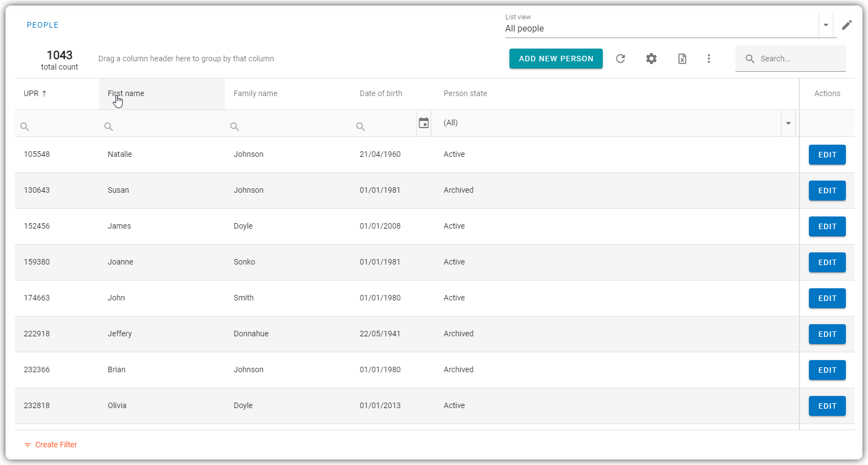Select UPR cell 105548
The width and height of the screenshot is (868, 465).
point(36,154)
